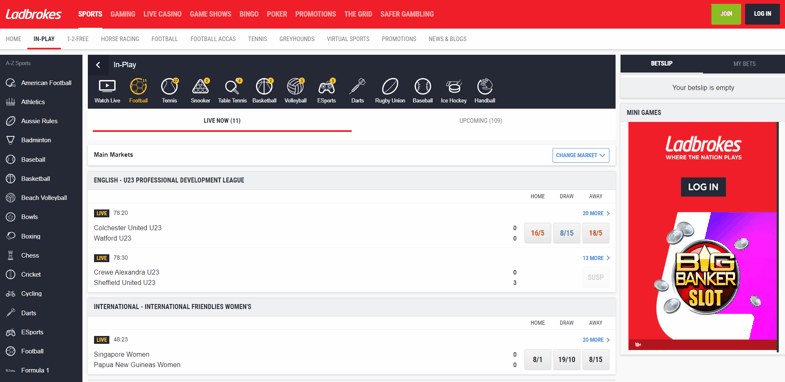Viewport: 785px width, 382px height.
Task: Open Poker in top navigation
Action: (x=277, y=14)
